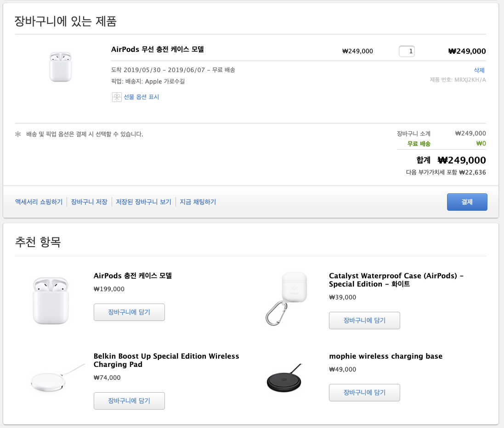The height and width of the screenshot is (428, 504).
Task: Add mophie wireless charging base to cart
Action: [x=364, y=393]
